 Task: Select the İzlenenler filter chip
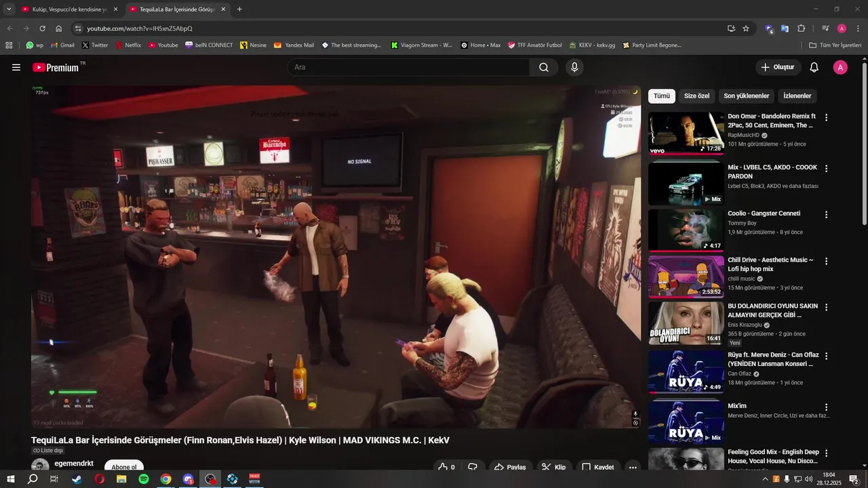[797, 96]
